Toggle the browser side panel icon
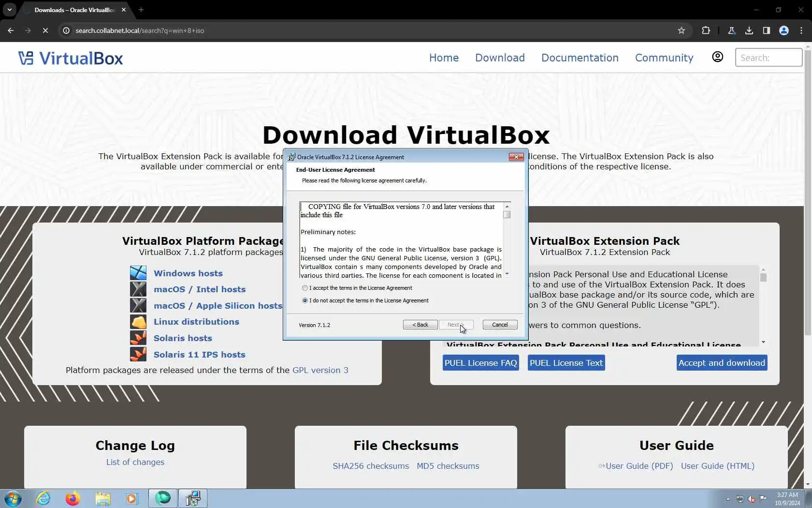This screenshot has width=812, height=508. (x=767, y=30)
